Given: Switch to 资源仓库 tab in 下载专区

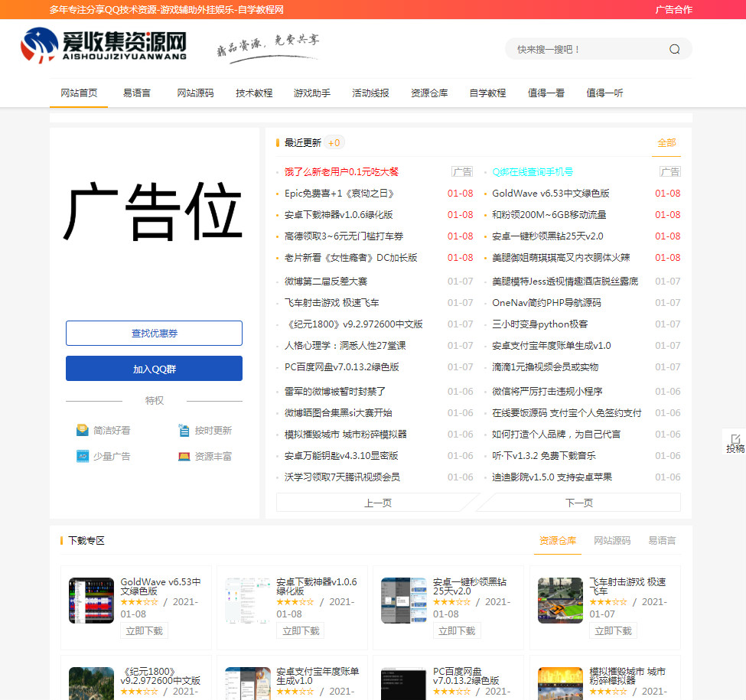Looking at the screenshot, I should click(x=558, y=541).
